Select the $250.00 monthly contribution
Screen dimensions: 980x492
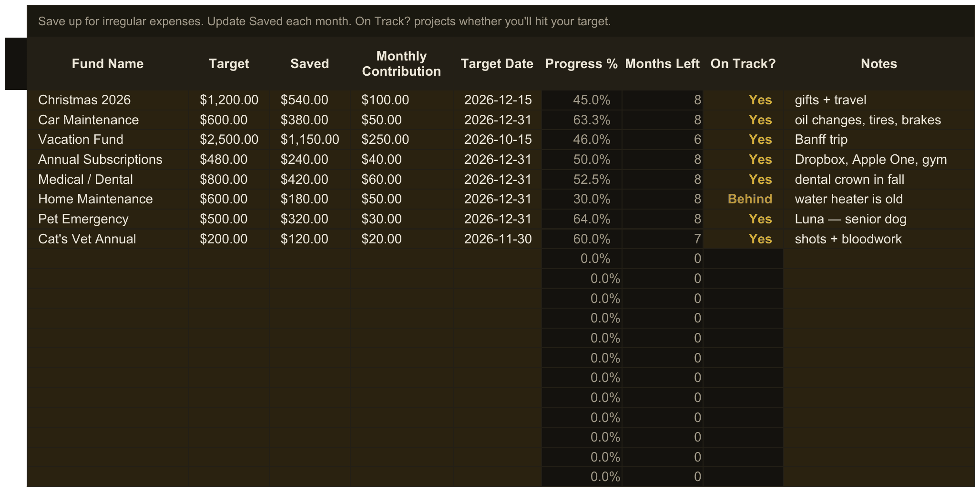[401, 140]
